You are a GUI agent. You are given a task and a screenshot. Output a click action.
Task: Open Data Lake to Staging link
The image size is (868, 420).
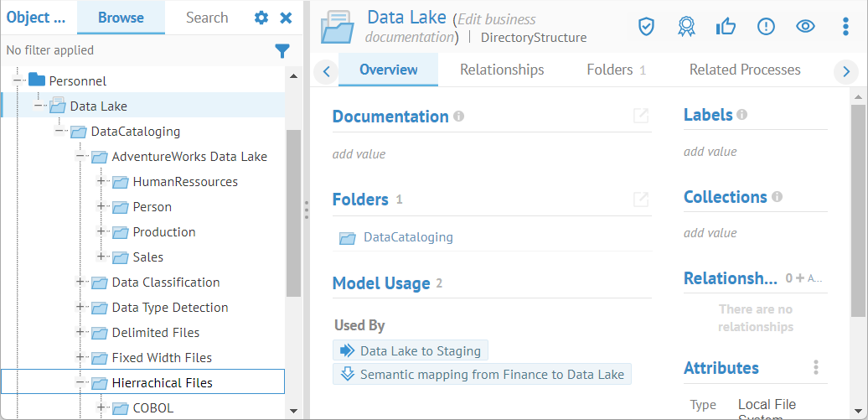click(x=420, y=350)
